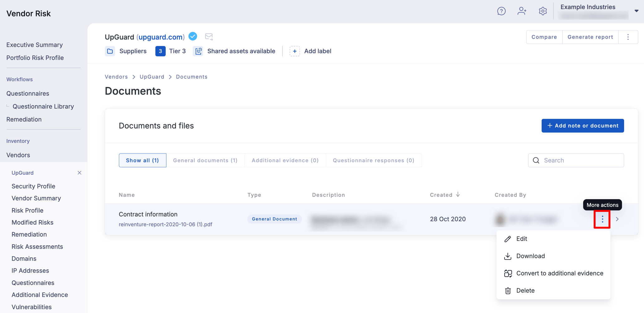Click the Generate report button

[x=590, y=37]
